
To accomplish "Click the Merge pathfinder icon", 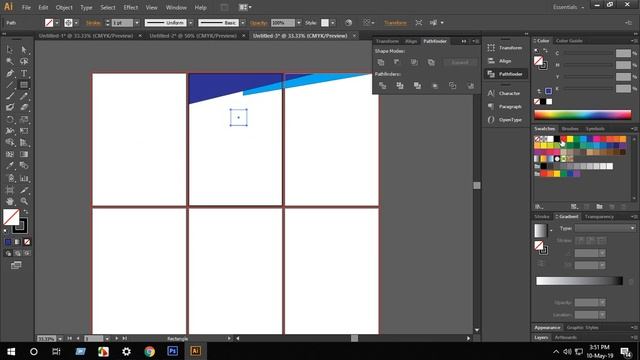I will pyautogui.click(x=417, y=86).
